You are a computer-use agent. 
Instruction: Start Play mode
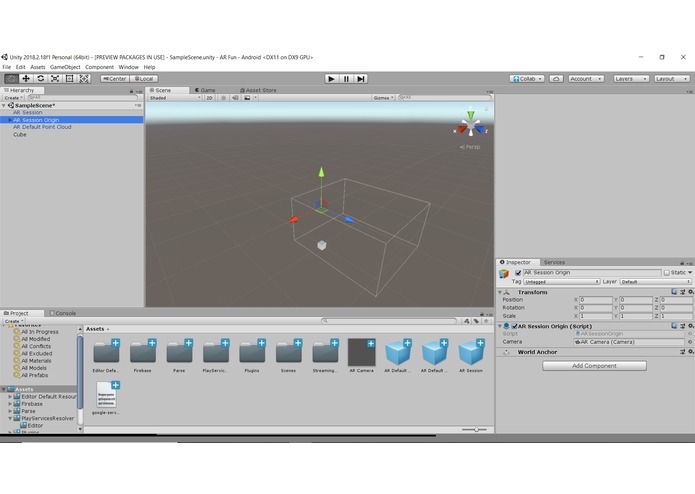331,79
